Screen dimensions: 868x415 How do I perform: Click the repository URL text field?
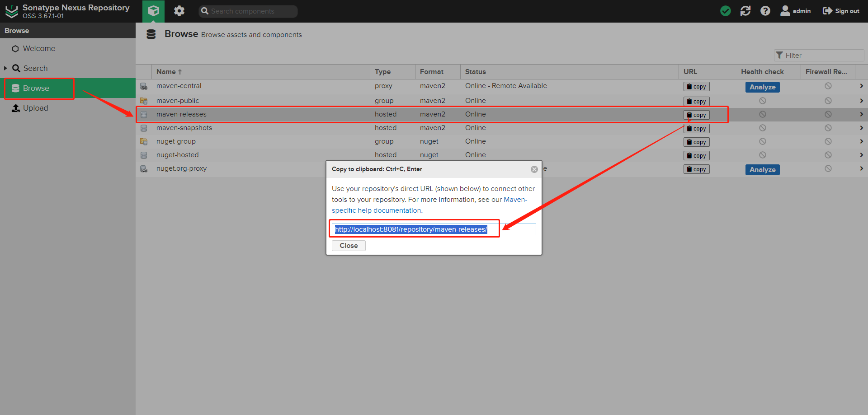[x=433, y=229]
